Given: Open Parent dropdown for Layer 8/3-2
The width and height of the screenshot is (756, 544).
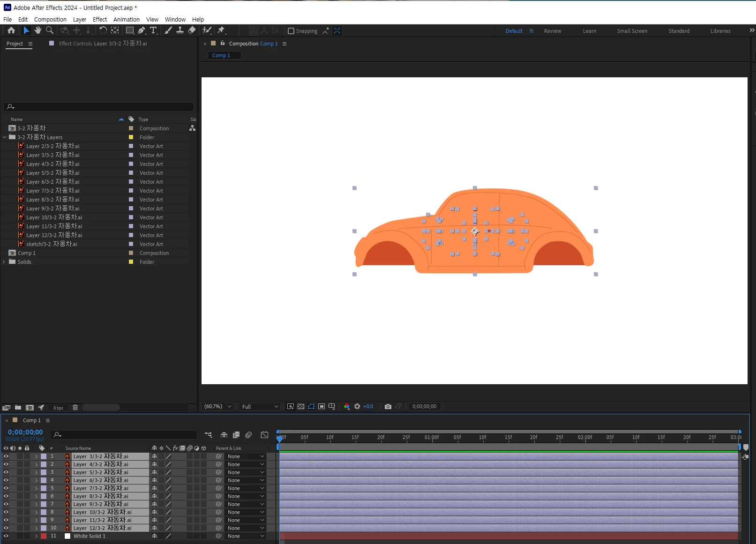Looking at the screenshot, I should pos(246,496).
